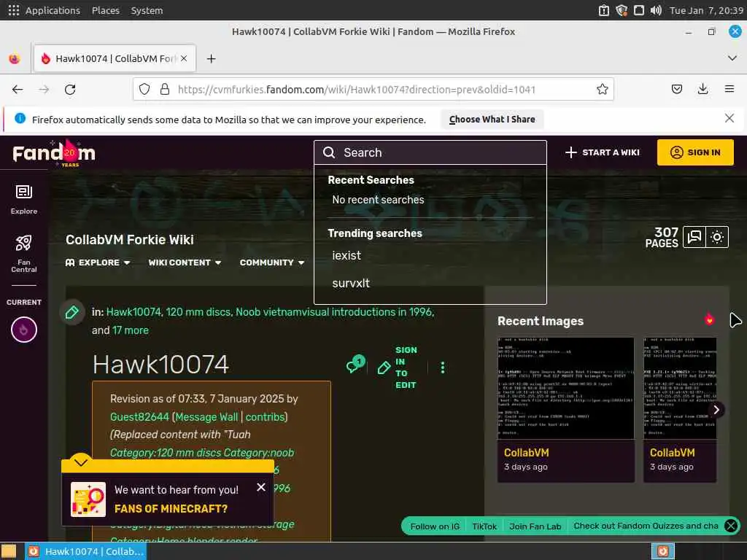Viewport: 747px width, 560px height.
Task: Open the Places menu
Action: pyautogui.click(x=105, y=10)
